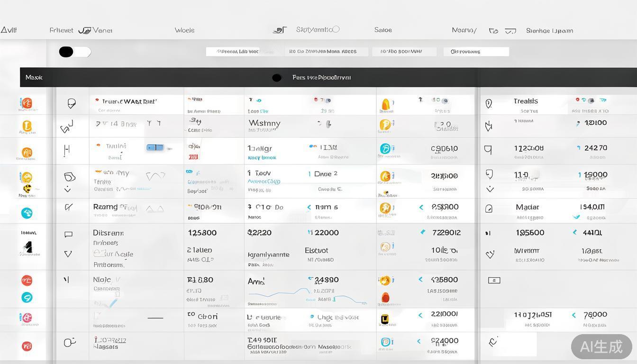The height and width of the screenshot is (364, 637).
Task: Click the Sienhge Upaom link at top right
Action: point(549,31)
